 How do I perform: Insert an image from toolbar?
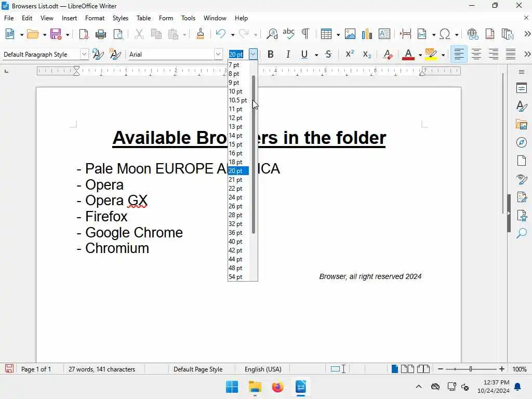tap(350, 34)
